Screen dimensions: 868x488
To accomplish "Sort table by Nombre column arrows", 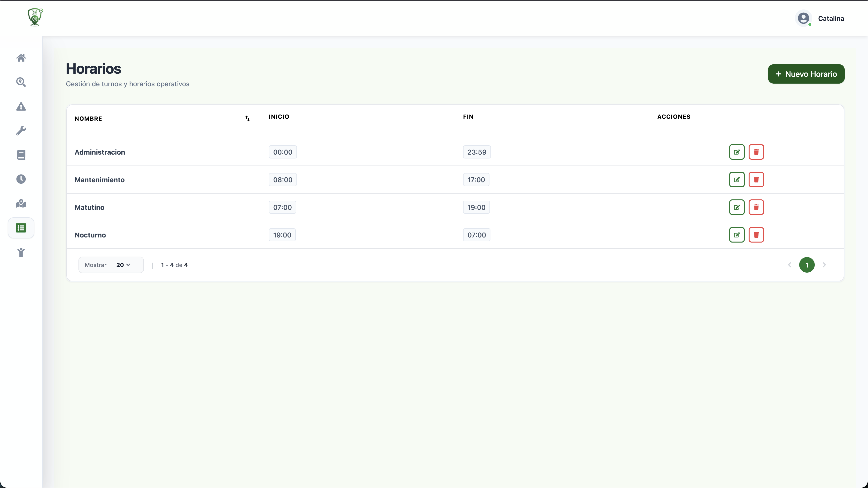I will pyautogui.click(x=247, y=119).
